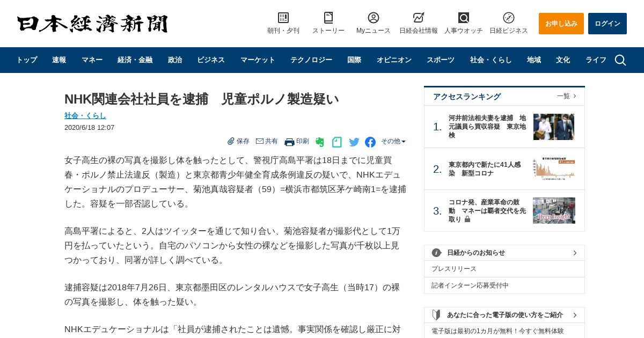The image size is (644, 338).
Task: Open the Myニュース profile icon
Action: [374, 18]
